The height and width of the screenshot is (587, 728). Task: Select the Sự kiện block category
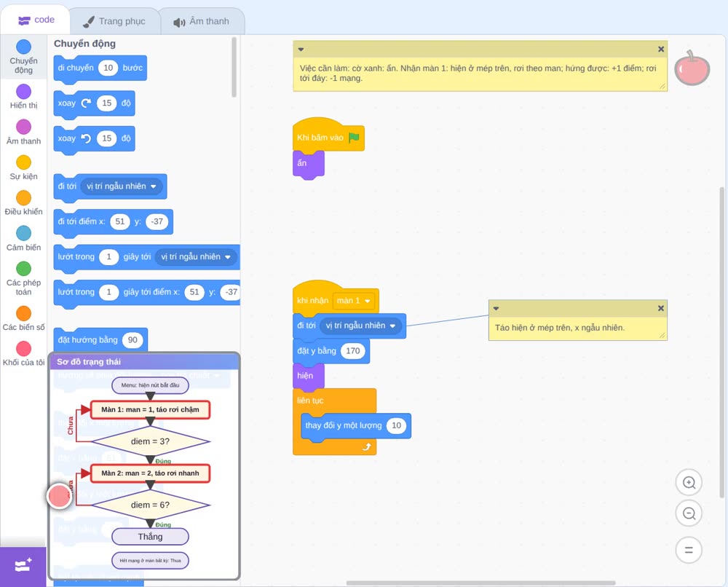[24, 168]
